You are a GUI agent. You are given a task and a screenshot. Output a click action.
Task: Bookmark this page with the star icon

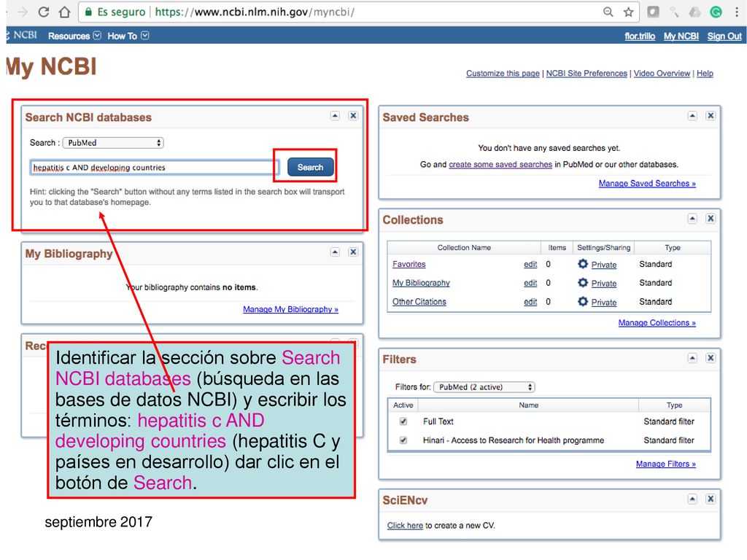pos(628,12)
